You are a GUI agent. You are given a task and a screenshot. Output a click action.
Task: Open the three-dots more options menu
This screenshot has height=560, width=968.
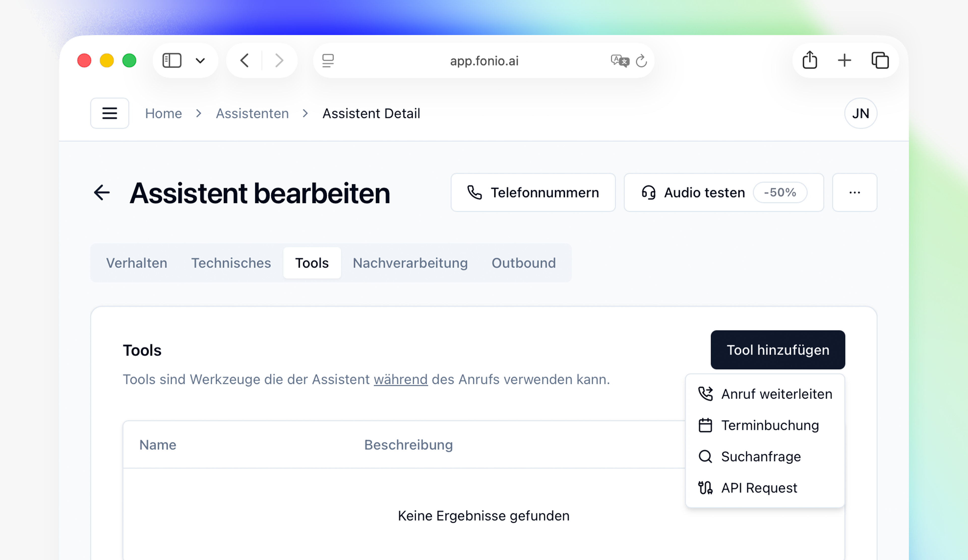point(854,193)
